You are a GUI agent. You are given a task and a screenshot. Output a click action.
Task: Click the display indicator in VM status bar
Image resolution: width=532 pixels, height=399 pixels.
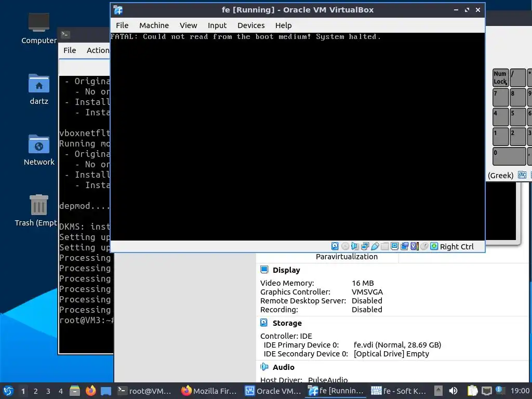pyautogui.click(x=395, y=246)
